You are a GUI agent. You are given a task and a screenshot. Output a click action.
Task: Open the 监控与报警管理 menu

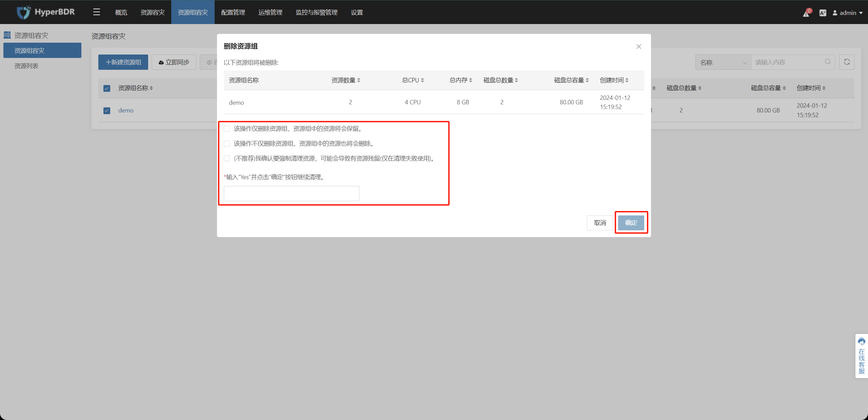[317, 13]
